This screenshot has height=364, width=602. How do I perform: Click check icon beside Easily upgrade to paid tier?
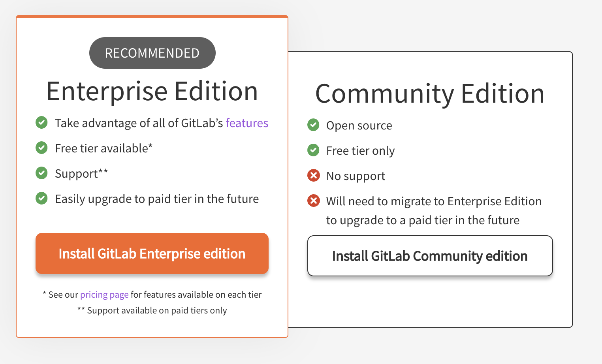click(x=41, y=198)
